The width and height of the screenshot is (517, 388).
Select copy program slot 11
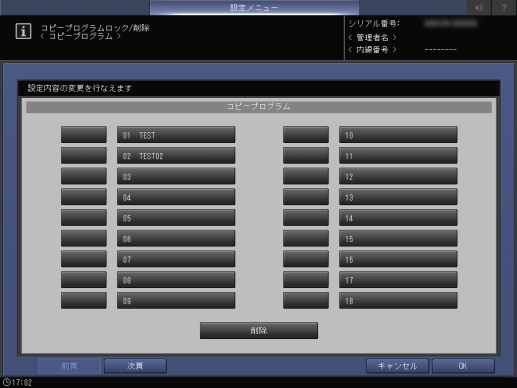click(398, 155)
